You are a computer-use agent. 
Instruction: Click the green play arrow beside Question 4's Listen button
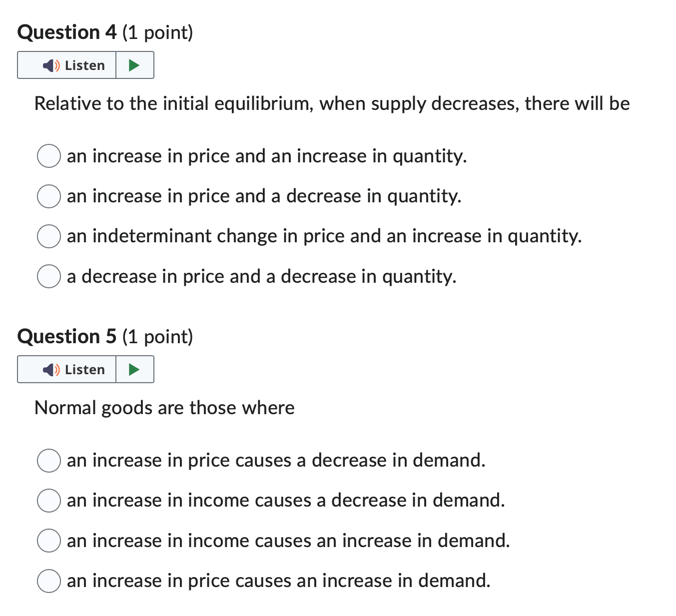[x=134, y=65]
